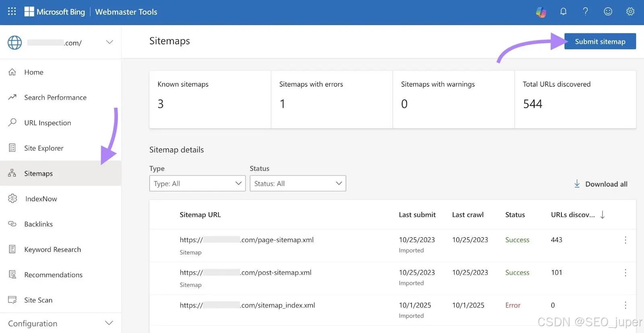Click the Download all arrow icon
The width and height of the screenshot is (644, 333).
click(x=577, y=184)
